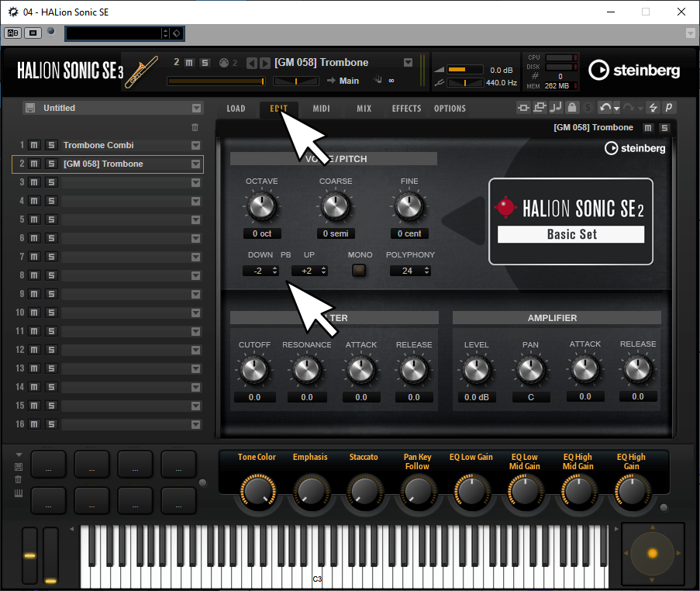Click the 'p' player view icon
The image size is (700, 591).
click(669, 108)
